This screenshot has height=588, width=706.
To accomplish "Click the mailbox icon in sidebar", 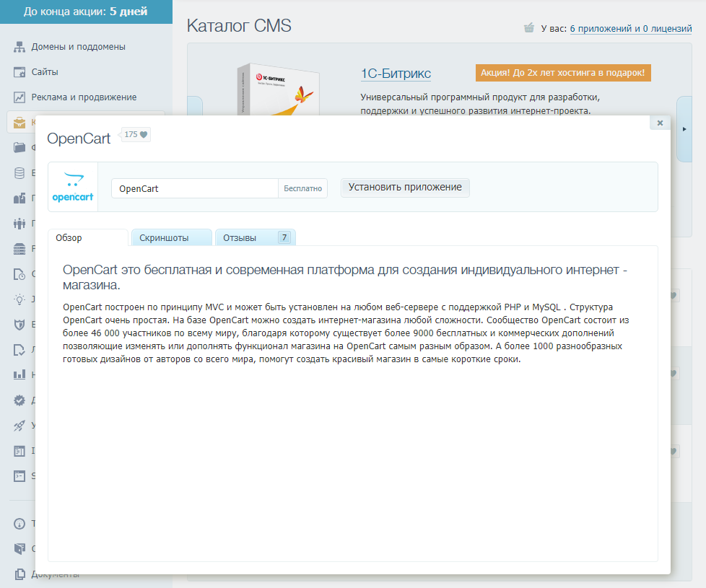I will [19, 198].
